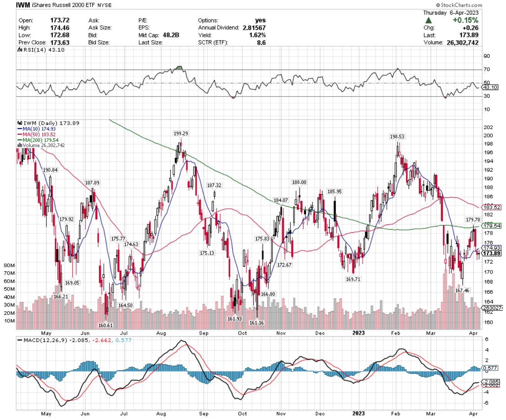The width and height of the screenshot is (506, 420).
Task: Click the green up-arrow change indicator
Action: click(x=429, y=20)
